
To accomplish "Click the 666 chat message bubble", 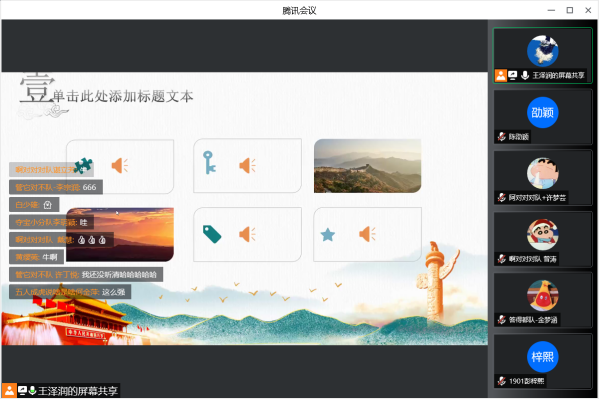I will point(56,187).
